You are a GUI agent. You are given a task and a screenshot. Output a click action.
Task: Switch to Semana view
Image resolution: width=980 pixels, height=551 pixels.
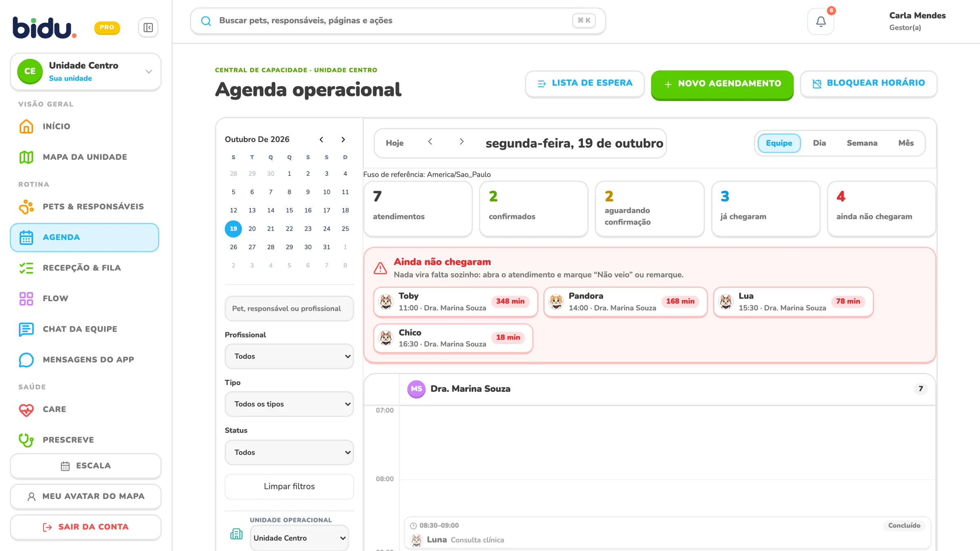pos(862,143)
